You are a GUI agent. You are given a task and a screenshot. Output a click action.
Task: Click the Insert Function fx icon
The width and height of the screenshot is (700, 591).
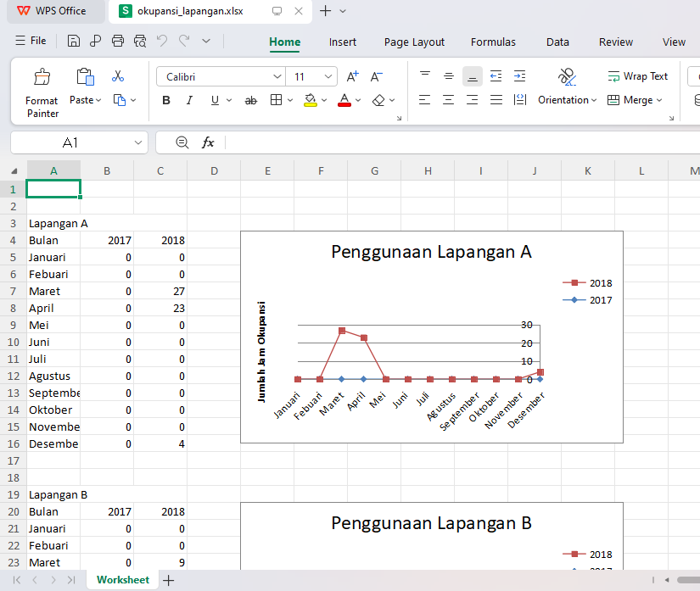[208, 142]
